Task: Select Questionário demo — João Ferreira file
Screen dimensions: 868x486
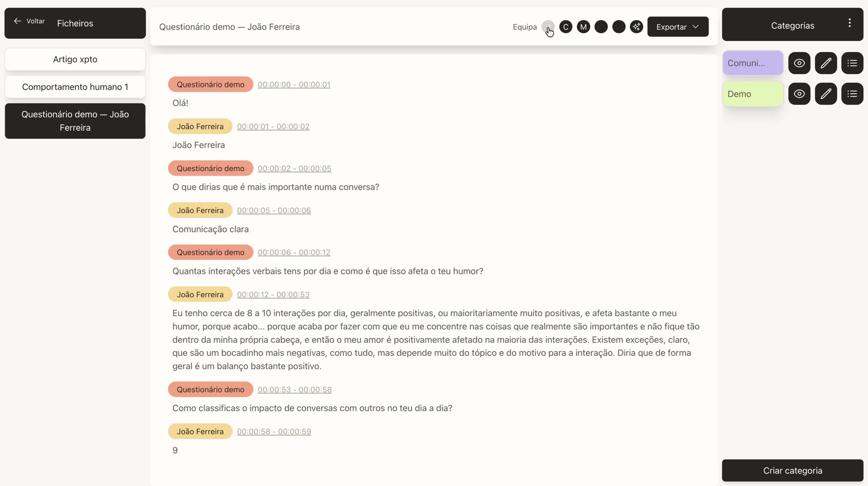Action: tap(75, 121)
